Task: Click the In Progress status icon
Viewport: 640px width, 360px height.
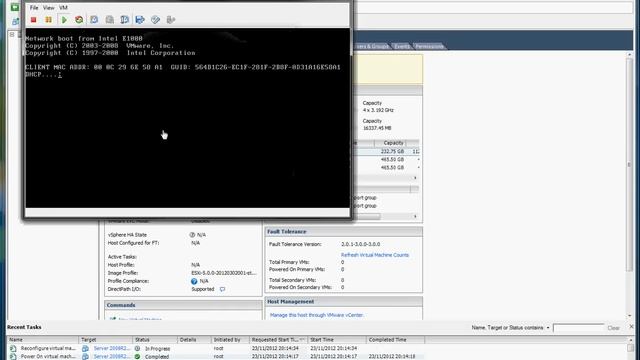Action: 138,349
